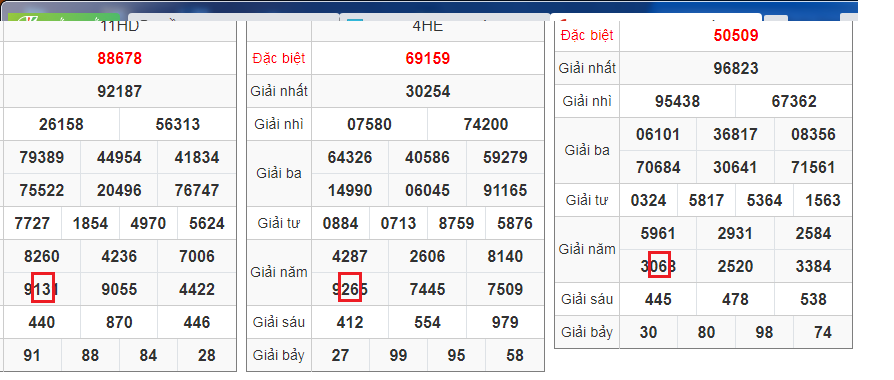Click the number 3384

click(813, 267)
